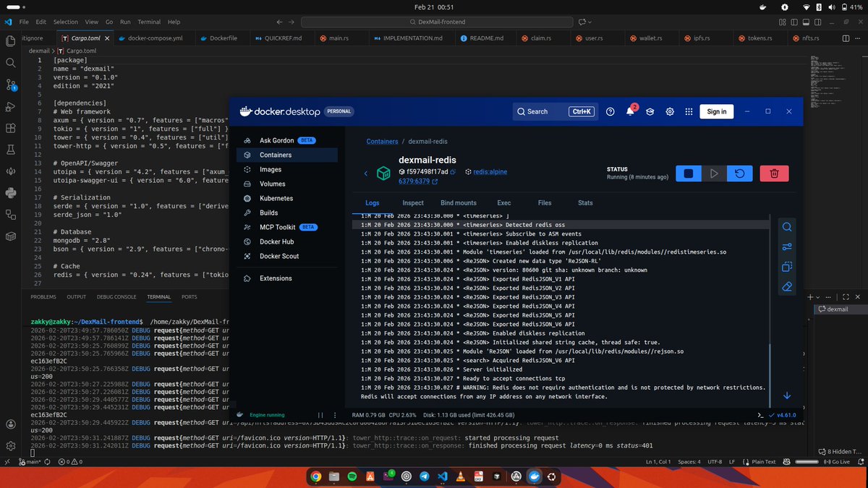This screenshot has width=868, height=488.
Task: Open MCP Toolkit in the Docker sidebar
Action: coord(287,227)
